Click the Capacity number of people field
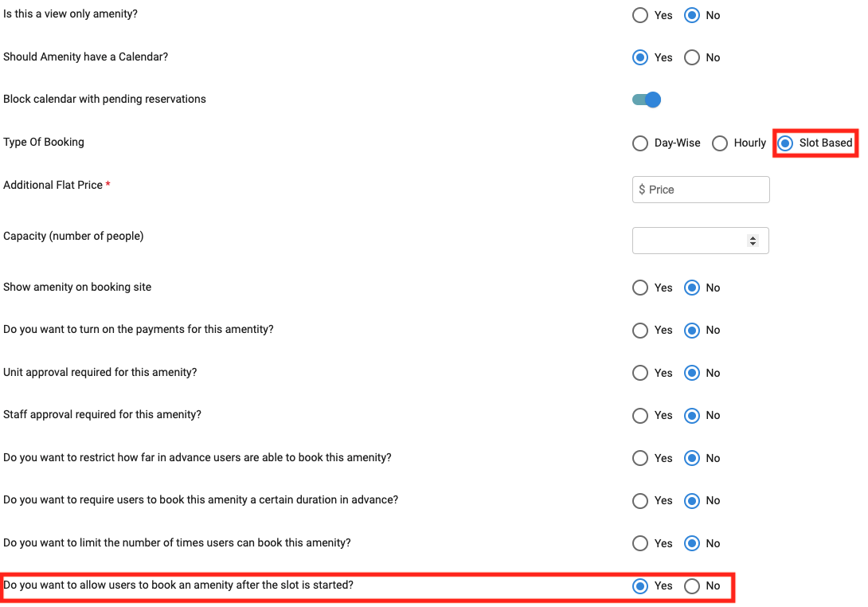This screenshot has height=607, width=868. (690, 241)
